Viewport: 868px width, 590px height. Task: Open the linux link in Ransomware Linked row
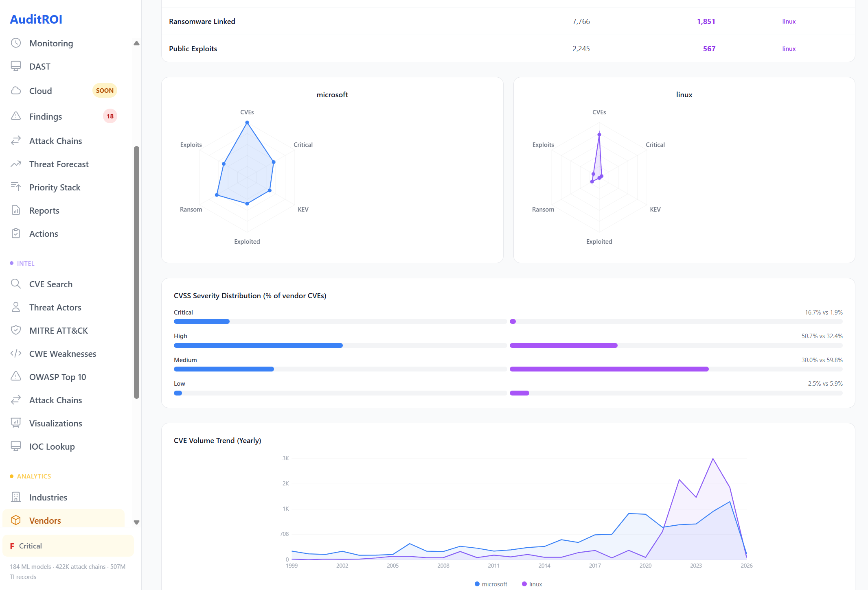(x=789, y=21)
